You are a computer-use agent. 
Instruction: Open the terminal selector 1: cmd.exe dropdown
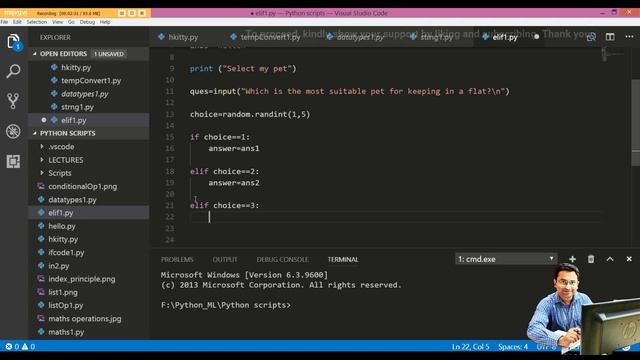coord(506,259)
